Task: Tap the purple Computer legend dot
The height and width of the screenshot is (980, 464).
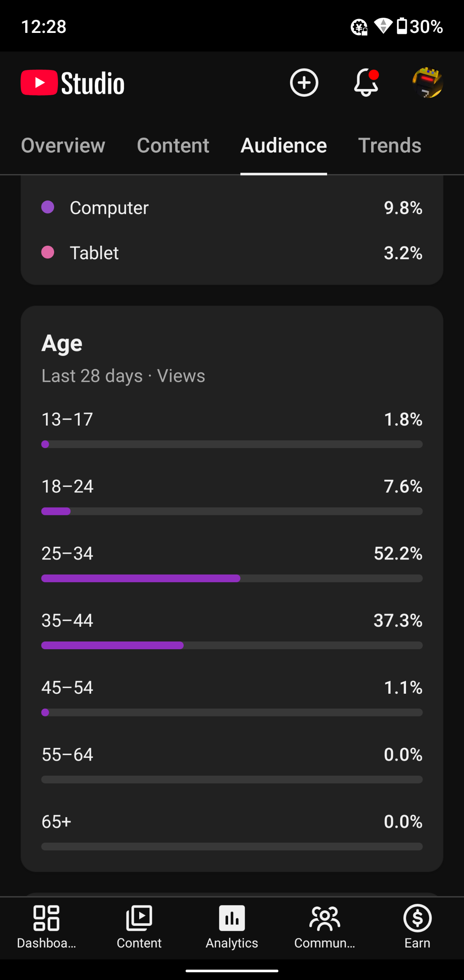Action: [48, 207]
